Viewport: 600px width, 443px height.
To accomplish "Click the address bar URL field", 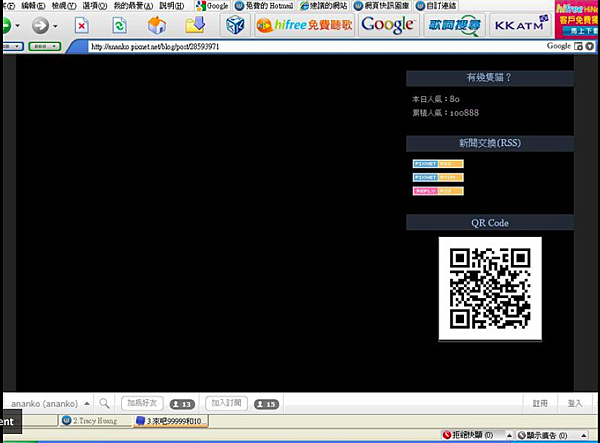I will [x=314, y=46].
